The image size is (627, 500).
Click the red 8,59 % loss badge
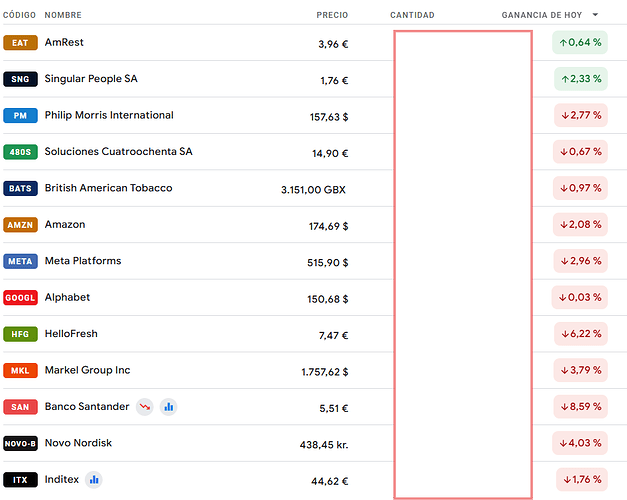[x=581, y=406]
